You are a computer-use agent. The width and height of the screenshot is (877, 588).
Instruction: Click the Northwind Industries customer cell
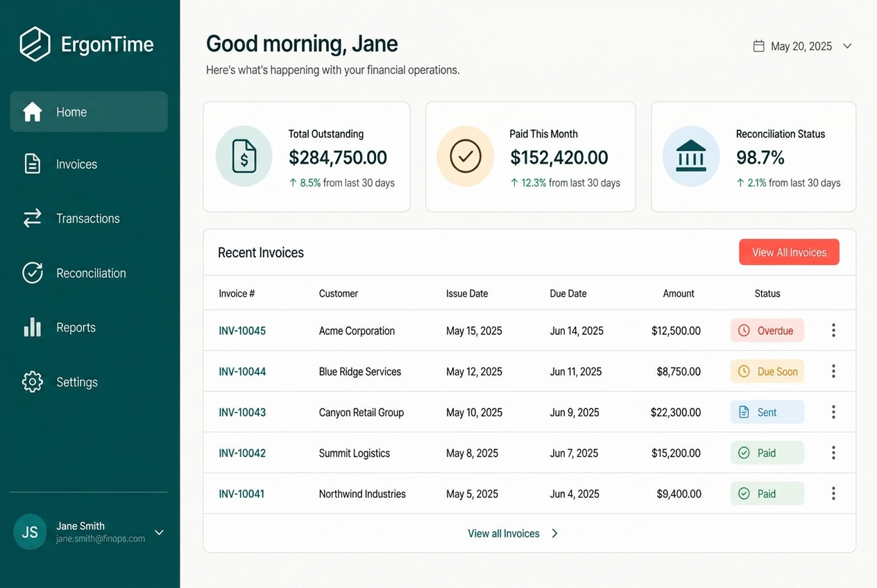click(362, 494)
